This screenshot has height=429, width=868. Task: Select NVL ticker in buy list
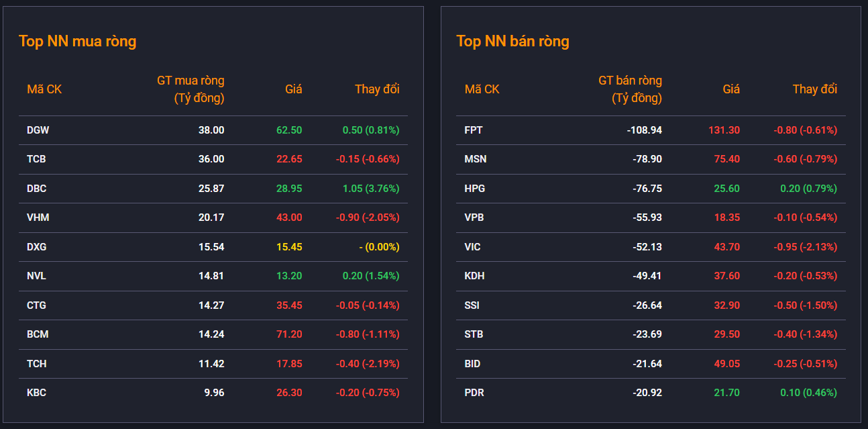pyautogui.click(x=36, y=276)
